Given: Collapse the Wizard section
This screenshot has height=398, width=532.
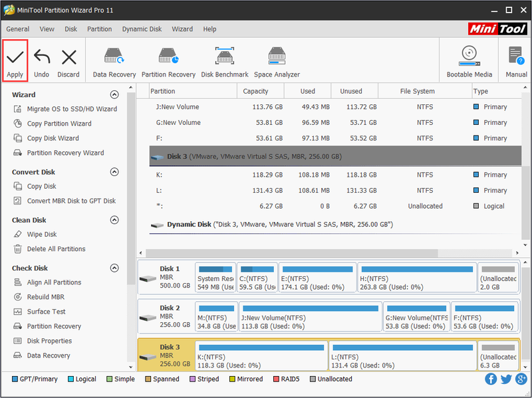Looking at the screenshot, I should tap(114, 94).
